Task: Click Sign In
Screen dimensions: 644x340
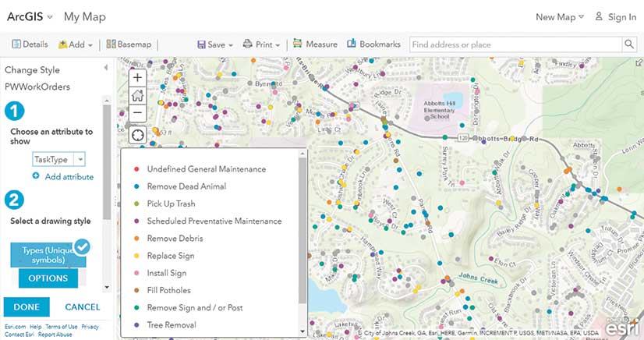Action: click(x=616, y=17)
